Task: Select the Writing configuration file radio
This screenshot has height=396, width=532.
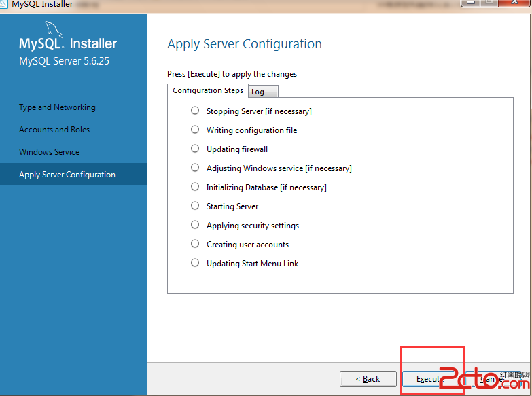Action: pos(195,130)
